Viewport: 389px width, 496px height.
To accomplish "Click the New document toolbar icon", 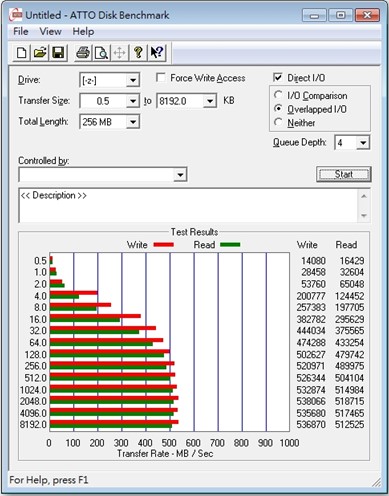I will 22,53.
